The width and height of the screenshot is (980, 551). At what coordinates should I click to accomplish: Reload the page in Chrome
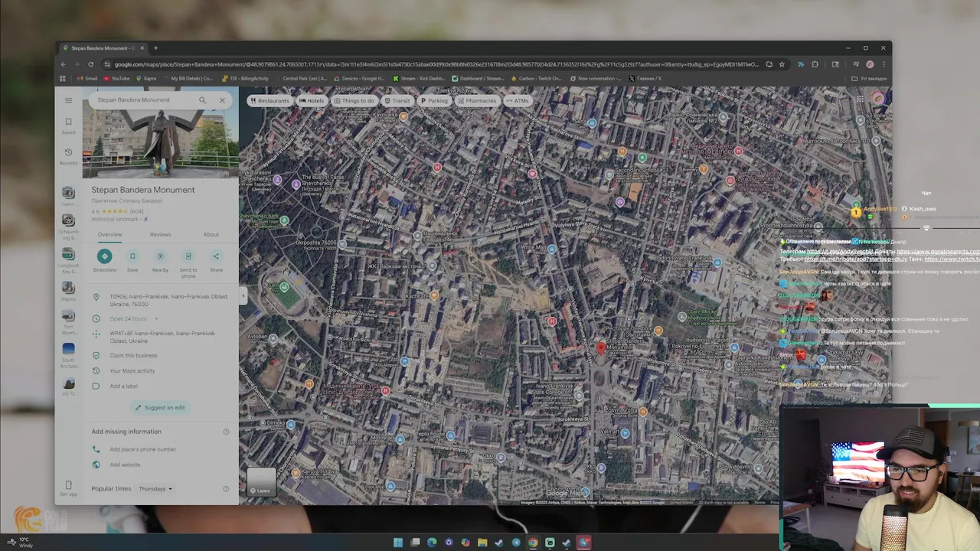[90, 64]
